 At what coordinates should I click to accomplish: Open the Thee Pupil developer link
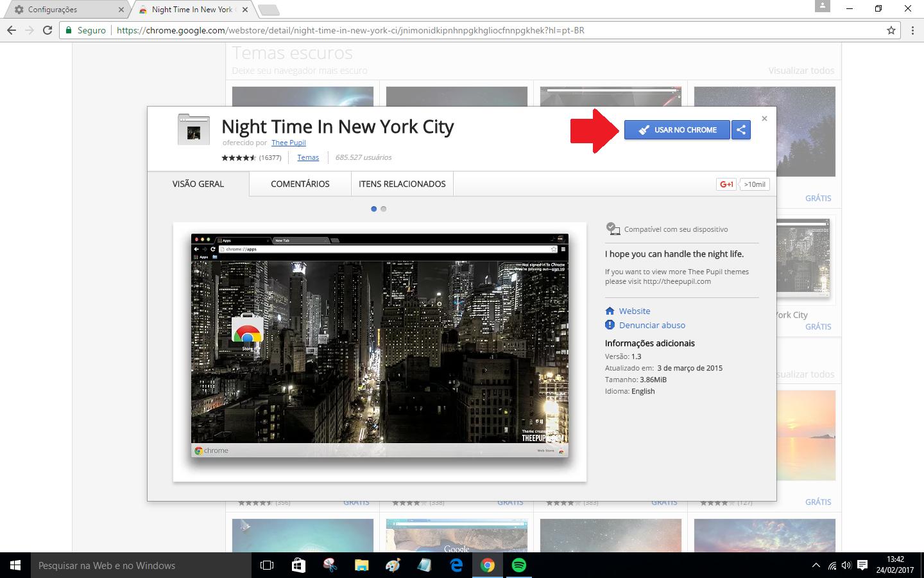click(288, 143)
